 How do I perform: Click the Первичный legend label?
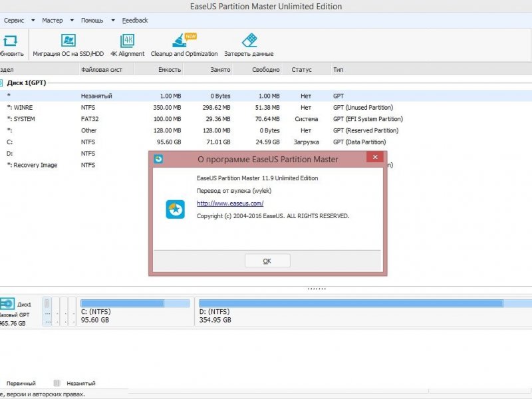point(21,384)
